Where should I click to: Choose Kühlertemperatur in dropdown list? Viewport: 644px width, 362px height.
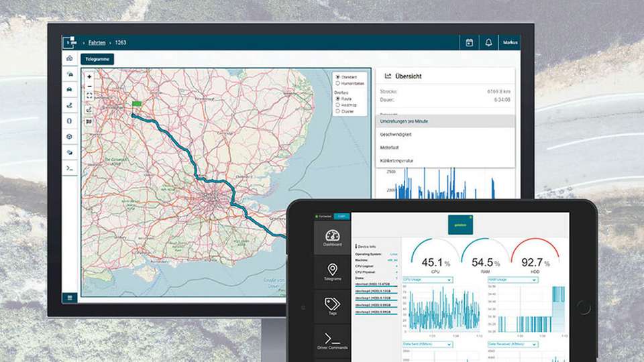(x=445, y=161)
